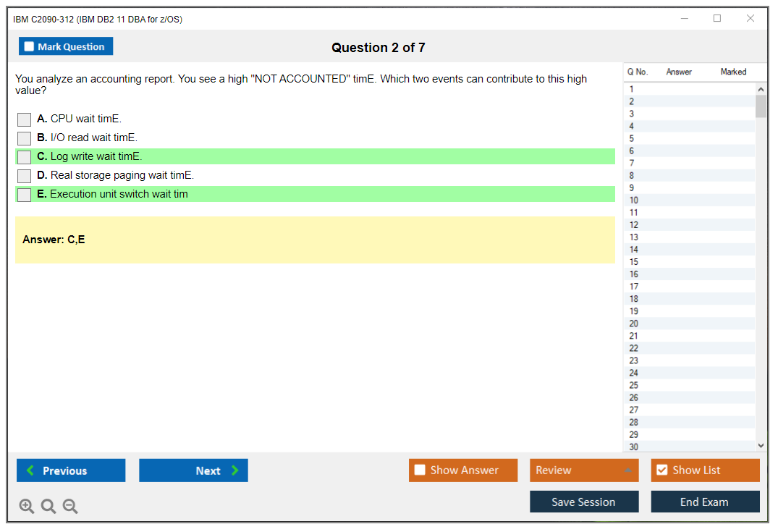Toggle the Mark Question checkbox

point(30,46)
